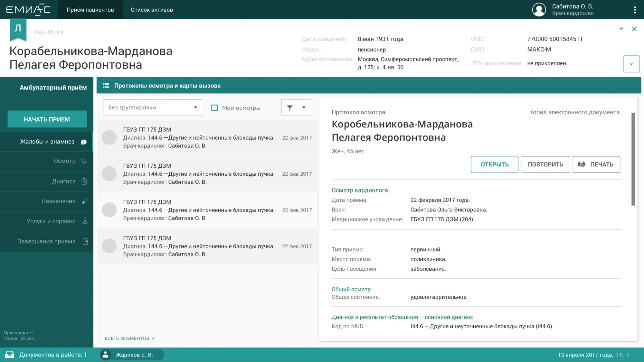Click the protocol panel vertical scrollbar
Image resolution: width=644 pixels, height=362 pixels.
point(633,159)
